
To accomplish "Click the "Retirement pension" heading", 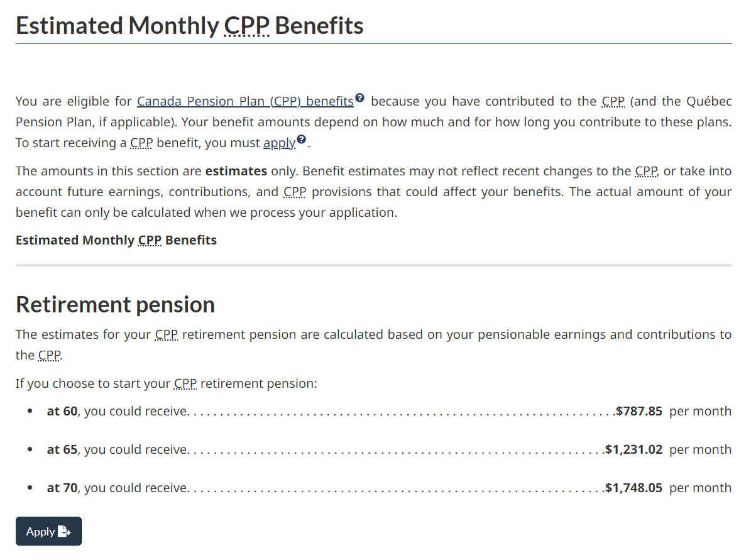I will pos(115,304).
